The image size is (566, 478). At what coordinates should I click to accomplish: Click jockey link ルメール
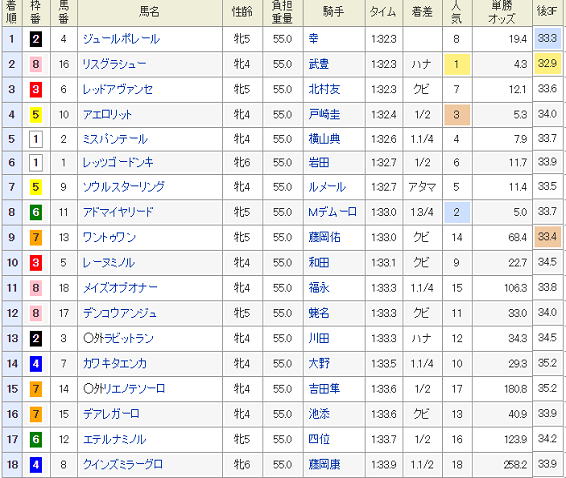[327, 187]
